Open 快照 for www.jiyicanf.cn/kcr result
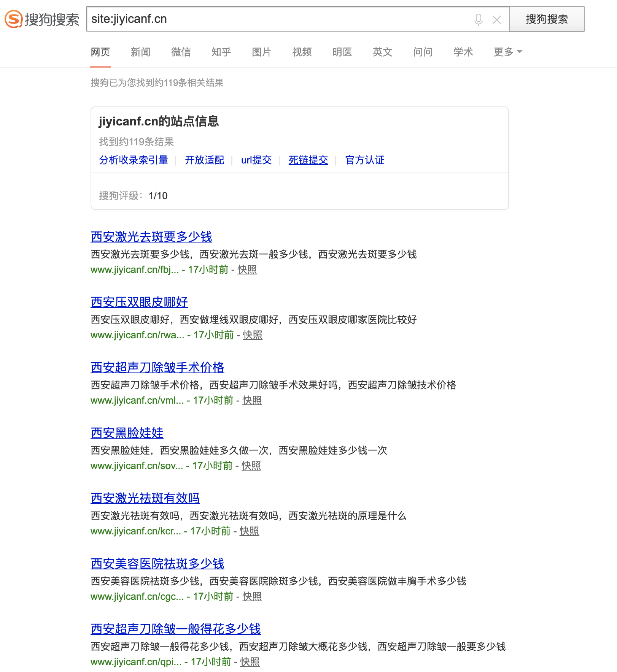This screenshot has height=672, width=617. pos(250,531)
